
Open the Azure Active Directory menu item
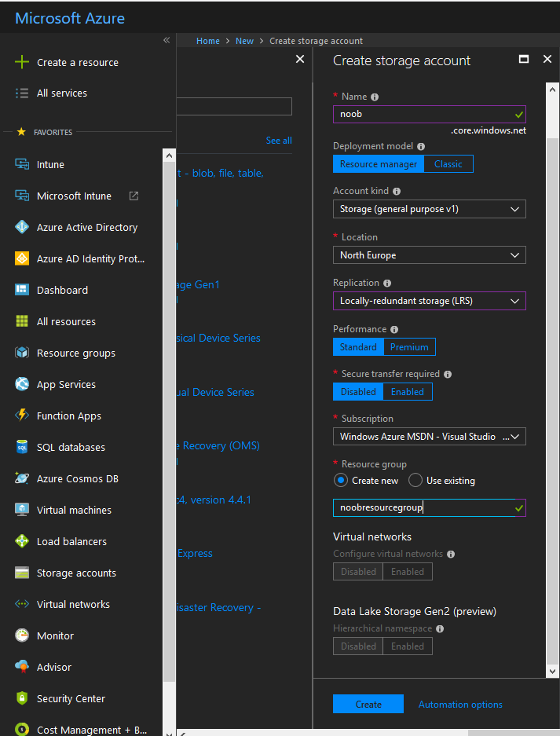pyautogui.click(x=87, y=227)
